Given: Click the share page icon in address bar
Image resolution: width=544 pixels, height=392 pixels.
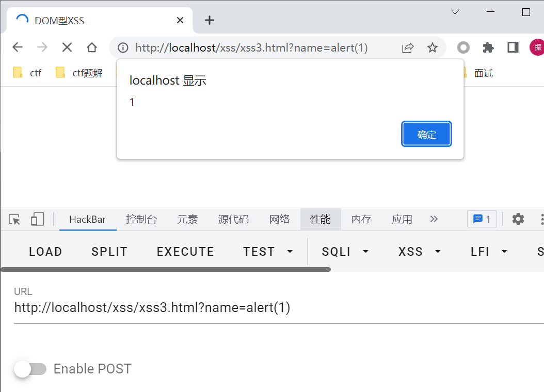Looking at the screenshot, I should click(x=408, y=47).
